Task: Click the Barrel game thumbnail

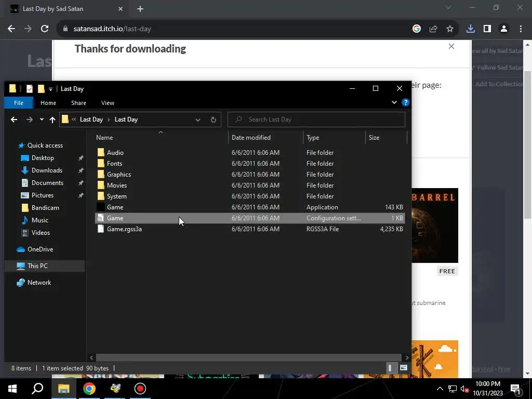Action: tap(435, 225)
